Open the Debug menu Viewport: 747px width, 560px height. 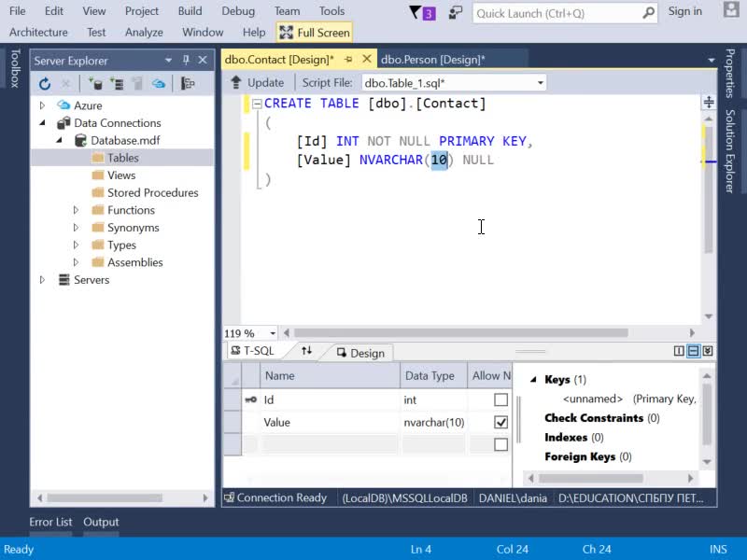238,11
